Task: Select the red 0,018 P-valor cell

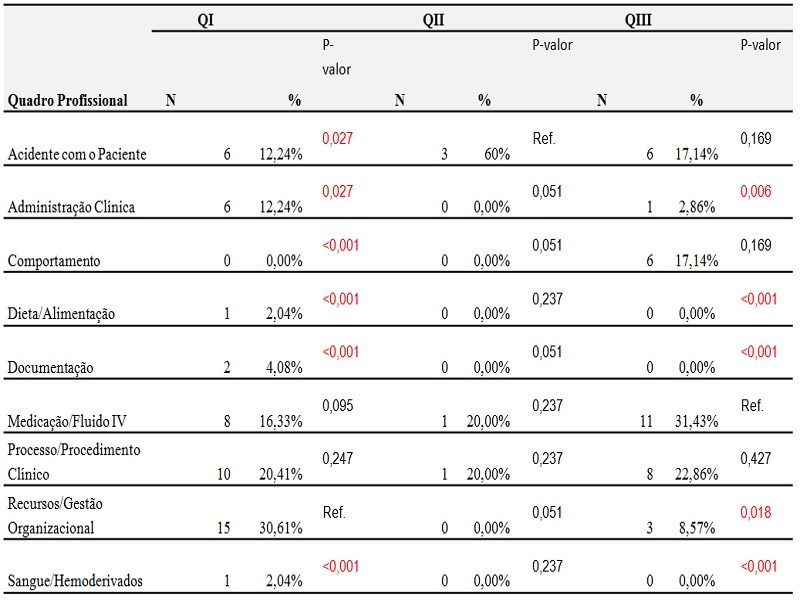Action: [756, 512]
